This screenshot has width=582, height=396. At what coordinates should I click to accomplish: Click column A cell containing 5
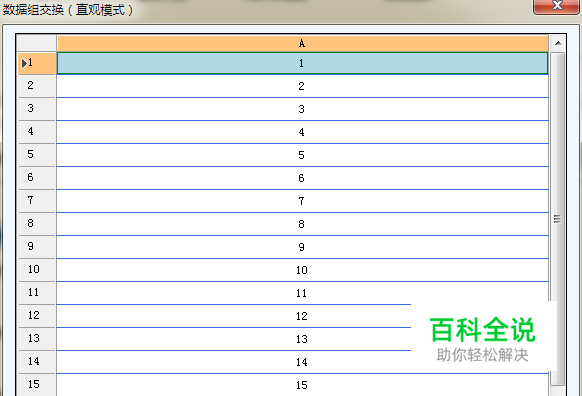(303, 155)
